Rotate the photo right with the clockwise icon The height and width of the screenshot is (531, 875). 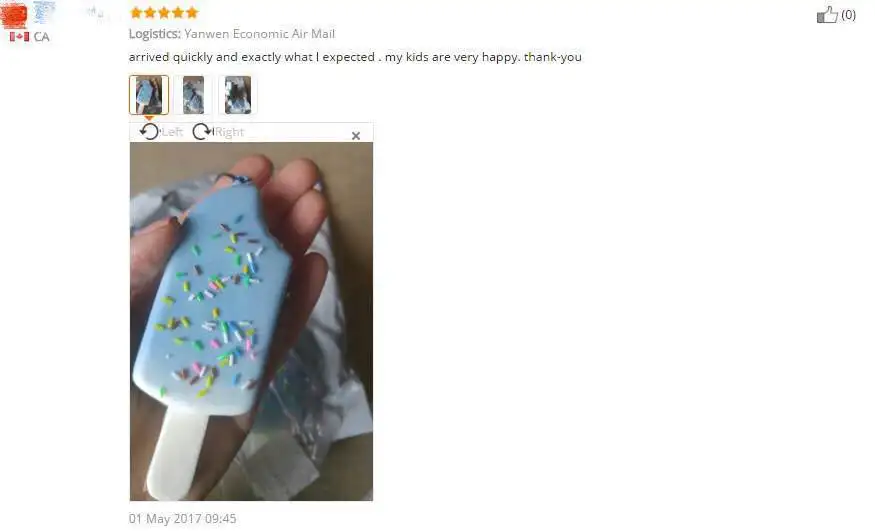203,132
